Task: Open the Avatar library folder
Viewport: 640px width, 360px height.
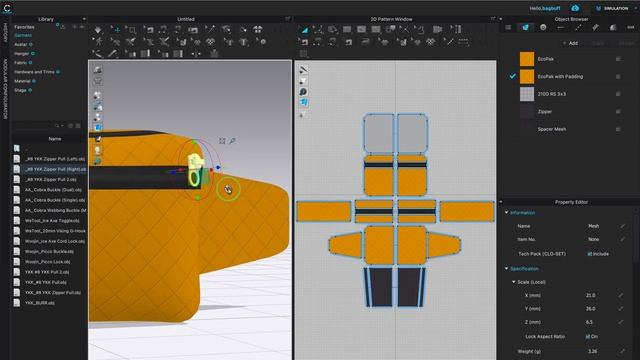Action: 20,44
